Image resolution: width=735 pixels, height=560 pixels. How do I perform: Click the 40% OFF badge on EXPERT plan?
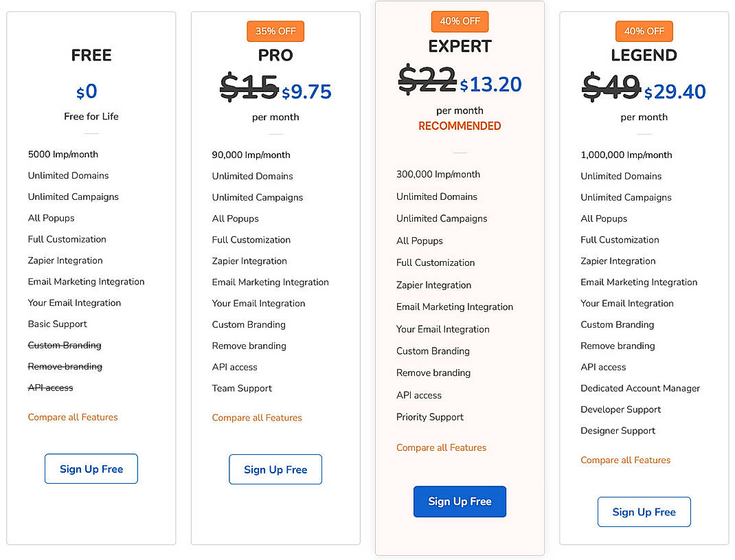pos(460,21)
